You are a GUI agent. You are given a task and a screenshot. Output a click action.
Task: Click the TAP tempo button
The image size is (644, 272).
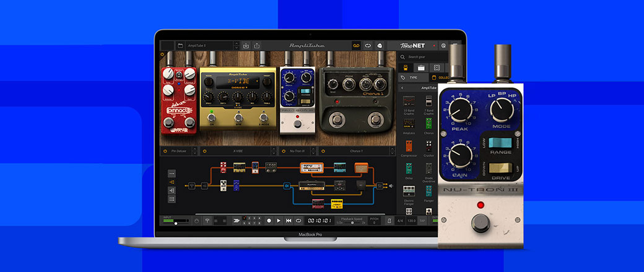pyautogui.click(x=422, y=221)
